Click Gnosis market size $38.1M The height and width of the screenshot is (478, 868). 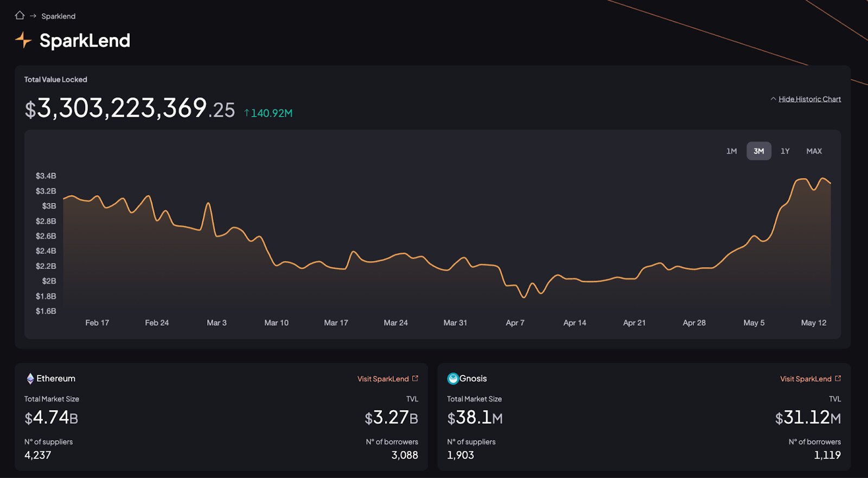pos(475,417)
